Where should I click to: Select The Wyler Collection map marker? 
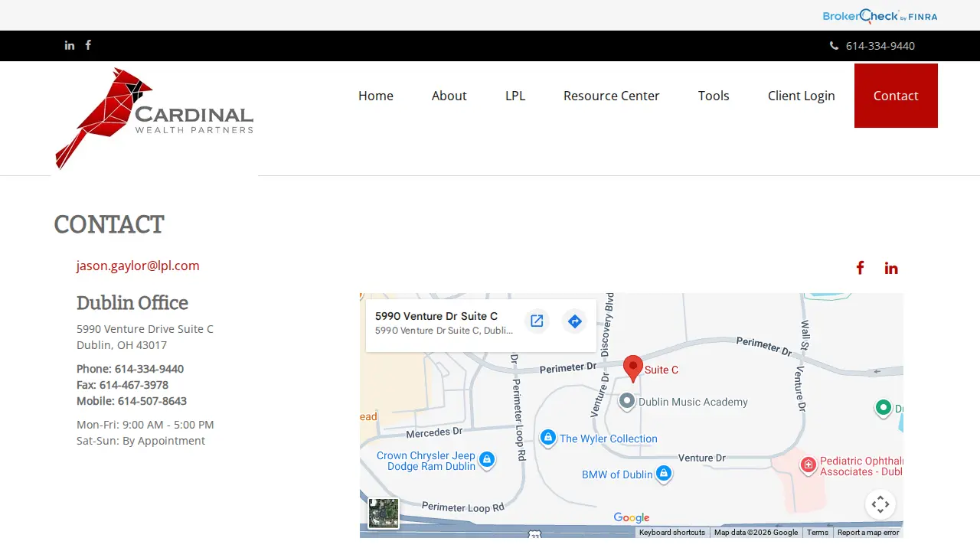coord(547,438)
